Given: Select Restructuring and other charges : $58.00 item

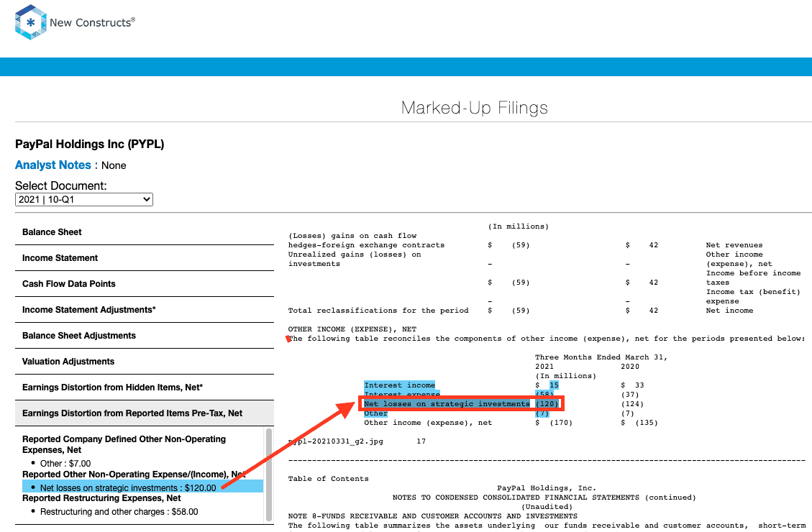Looking at the screenshot, I should (x=119, y=511).
